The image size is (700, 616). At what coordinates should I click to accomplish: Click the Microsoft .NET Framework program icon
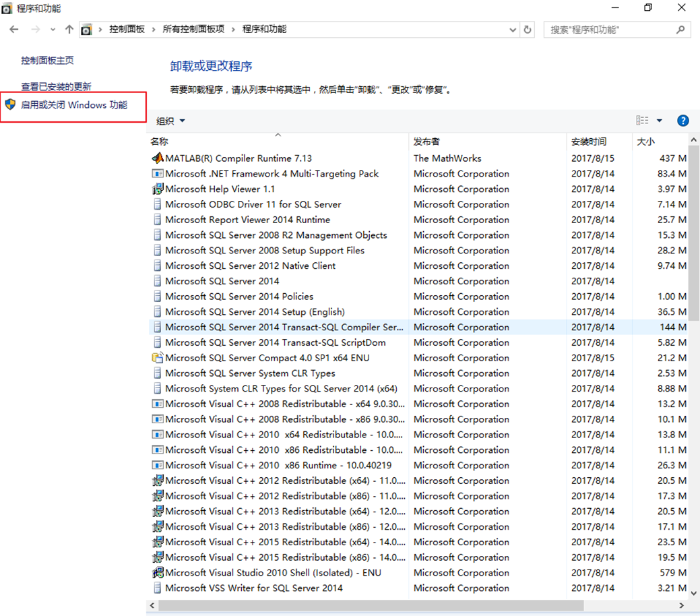[157, 174]
